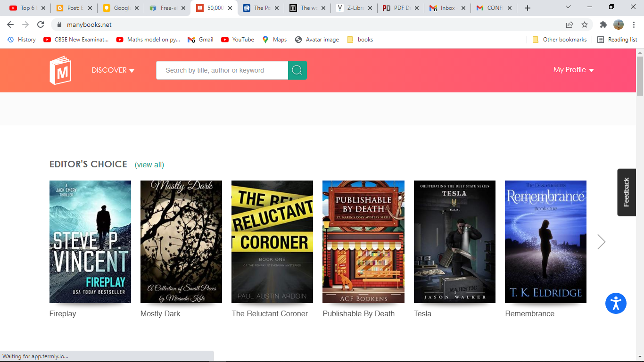Image resolution: width=644 pixels, height=362 pixels.
Task: Click the search by title input field
Action: 222,70
